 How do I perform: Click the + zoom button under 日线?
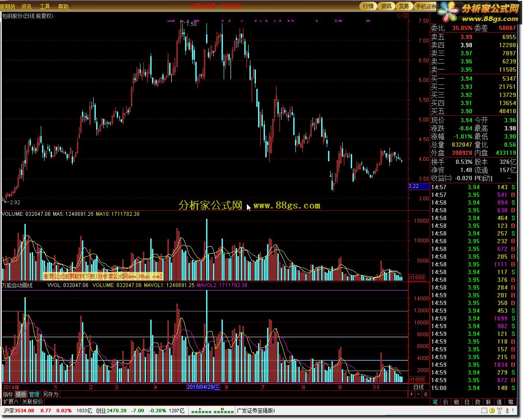(x=411, y=394)
